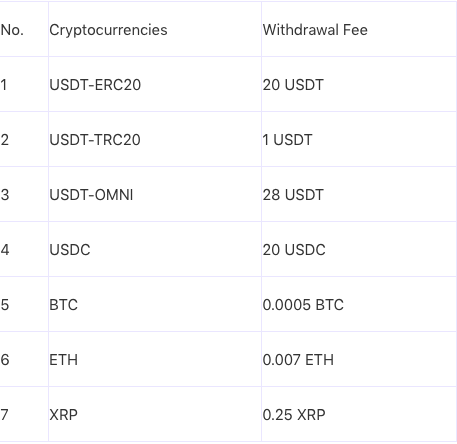Click the 20 USDC fee value

pos(294,250)
